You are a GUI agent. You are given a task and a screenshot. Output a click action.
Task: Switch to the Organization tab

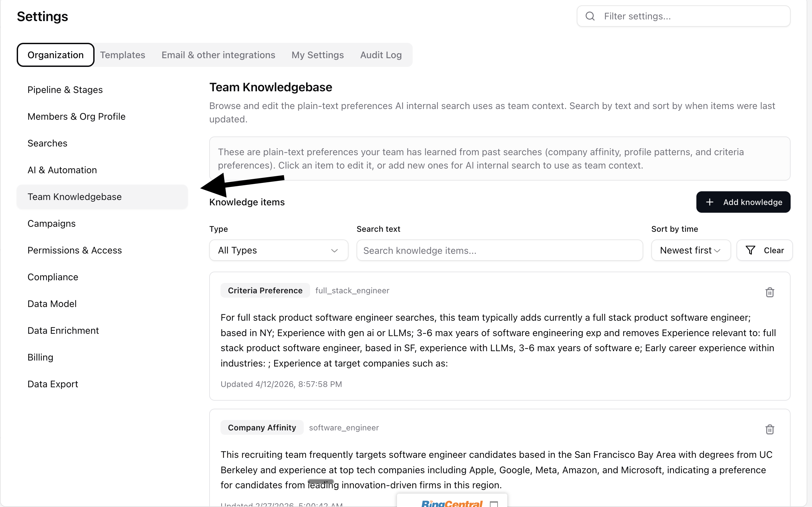[55, 55]
